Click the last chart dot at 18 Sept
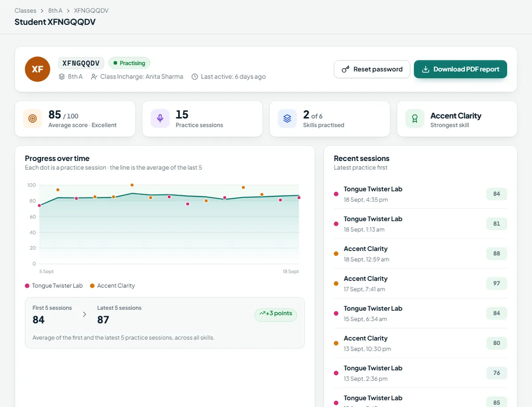Viewport: 532px width, 407px height. pyautogui.click(x=299, y=198)
